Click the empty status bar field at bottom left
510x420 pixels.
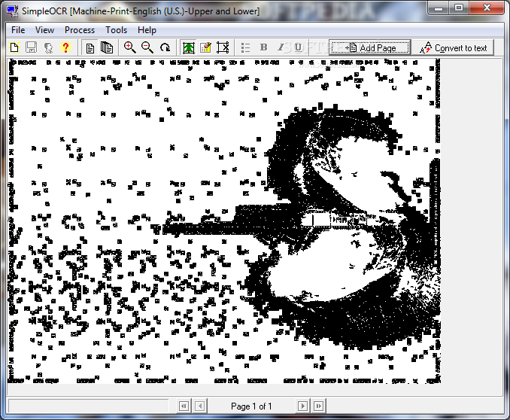click(x=88, y=406)
